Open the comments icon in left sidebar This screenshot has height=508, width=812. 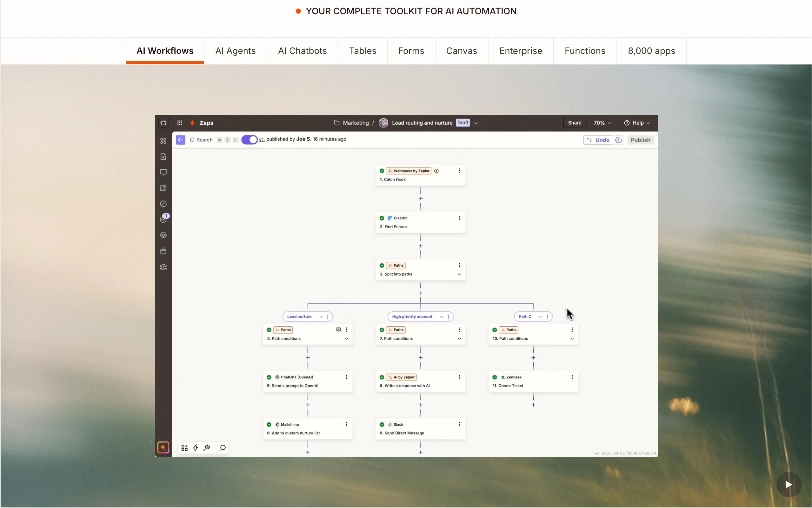click(x=163, y=173)
